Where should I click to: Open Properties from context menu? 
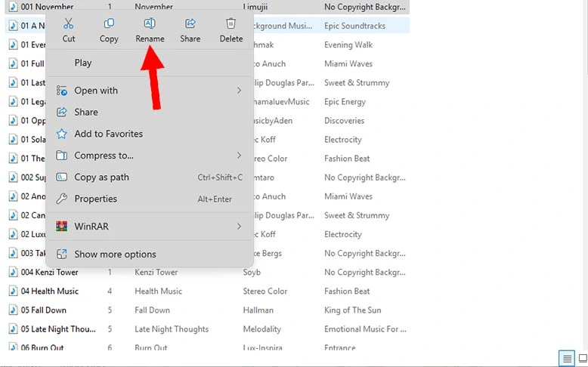[x=95, y=199]
